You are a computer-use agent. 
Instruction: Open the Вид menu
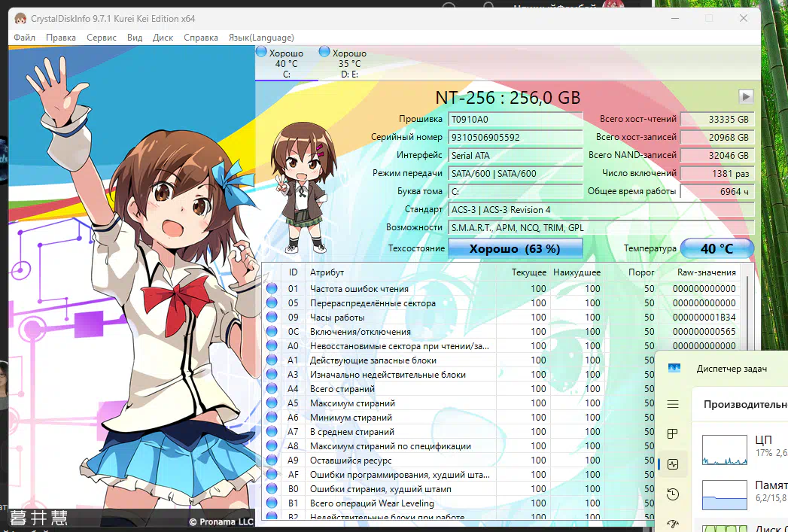pos(135,38)
